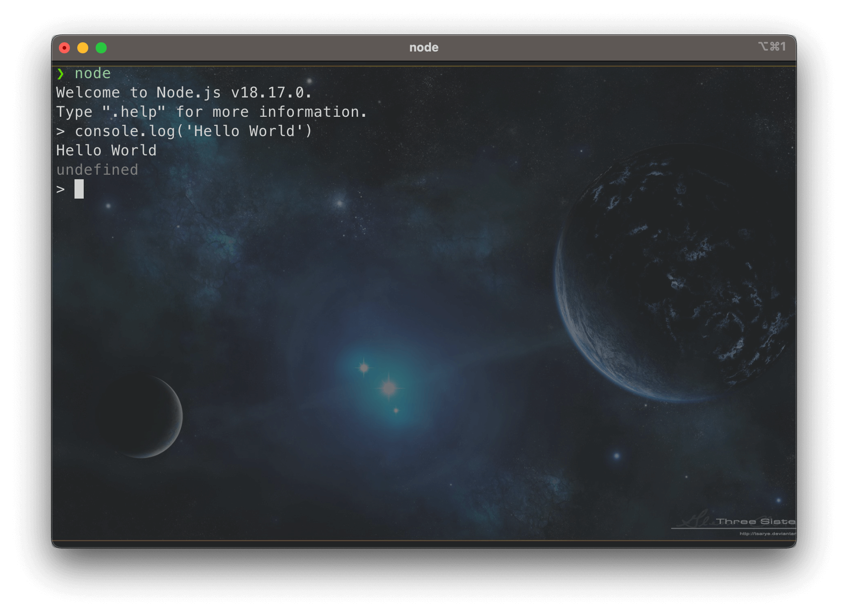Click the window title 'node'
Viewport: 848px width, 616px height.
pos(424,47)
